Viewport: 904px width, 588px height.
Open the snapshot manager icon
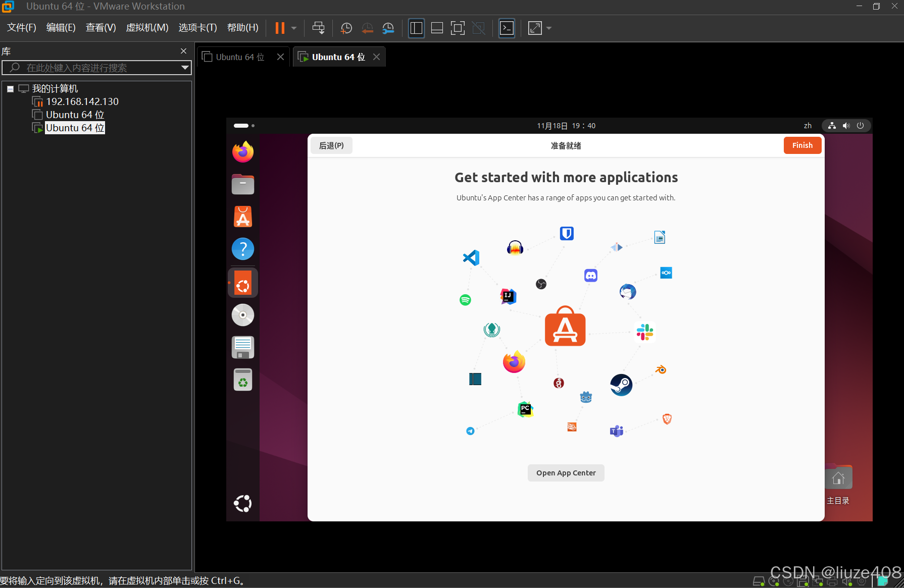tap(388, 28)
